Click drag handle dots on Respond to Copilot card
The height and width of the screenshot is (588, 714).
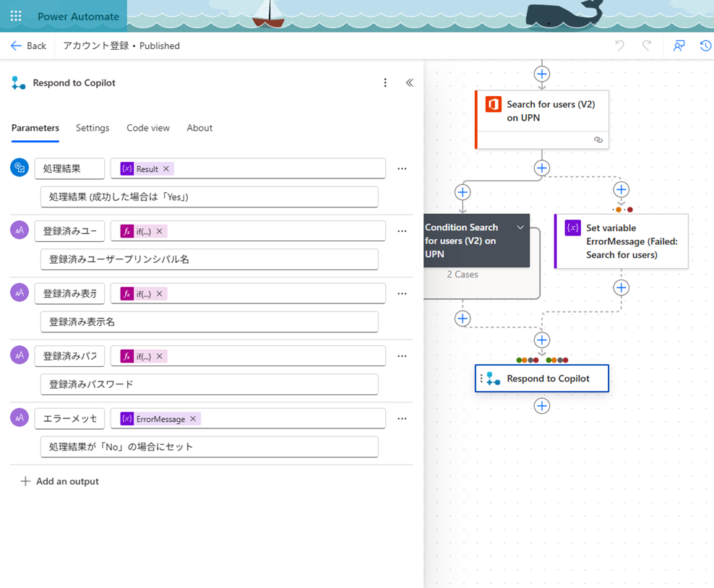coord(481,379)
